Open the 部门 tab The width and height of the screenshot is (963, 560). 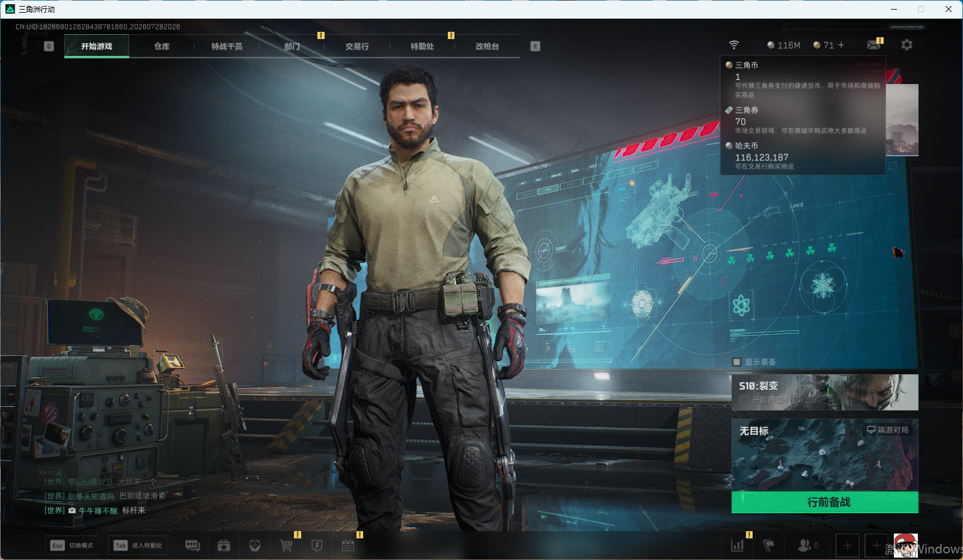292,46
